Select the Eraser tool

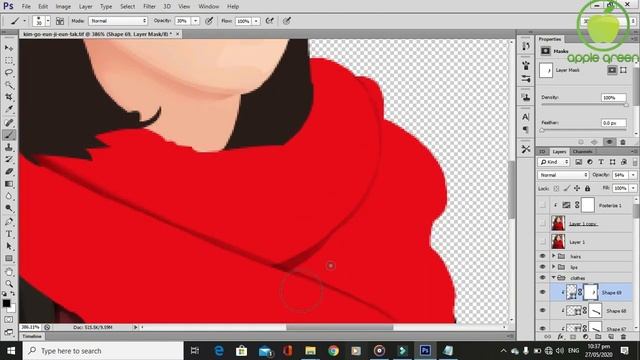pos(9,171)
